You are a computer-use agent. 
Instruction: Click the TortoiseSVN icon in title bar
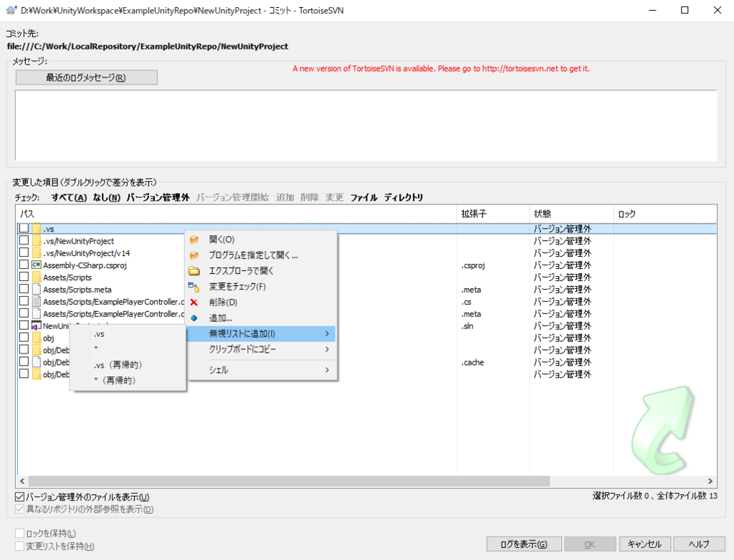tap(11, 10)
